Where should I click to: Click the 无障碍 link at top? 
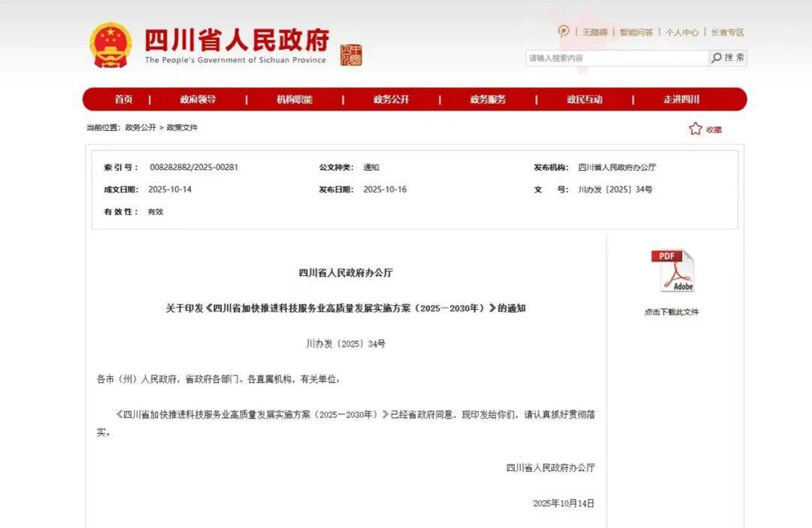pyautogui.click(x=594, y=32)
